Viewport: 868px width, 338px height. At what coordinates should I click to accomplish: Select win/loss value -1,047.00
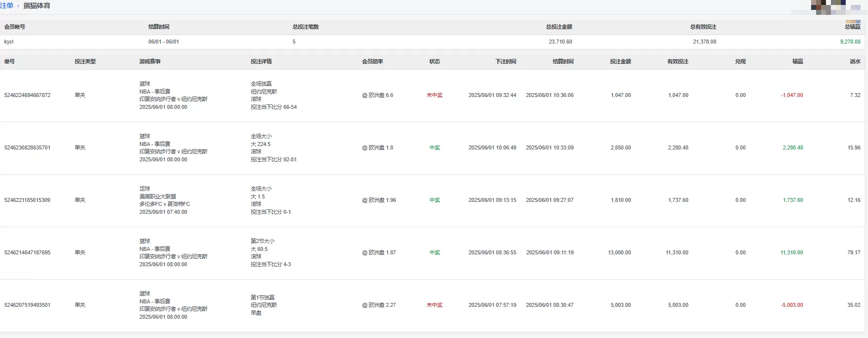tap(792, 95)
